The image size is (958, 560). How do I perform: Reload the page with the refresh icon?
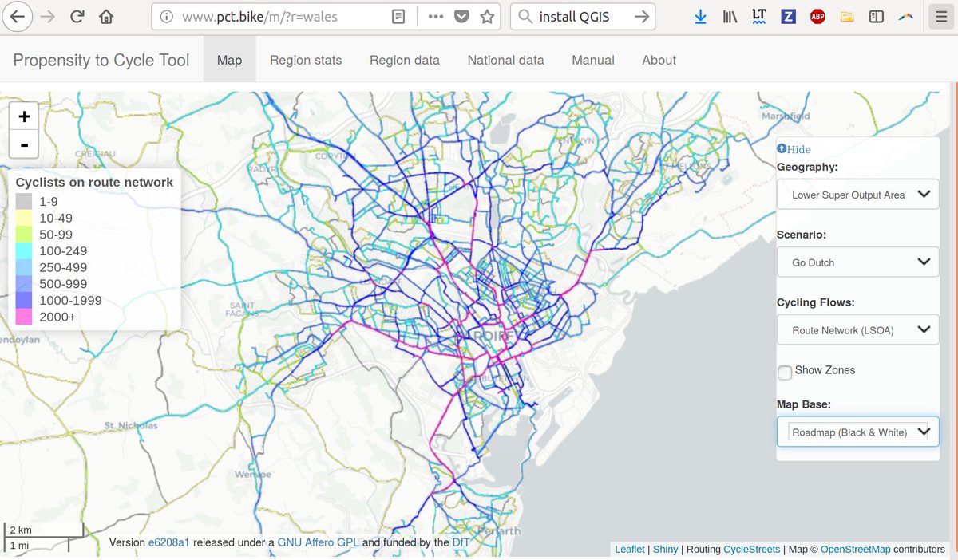tap(77, 17)
